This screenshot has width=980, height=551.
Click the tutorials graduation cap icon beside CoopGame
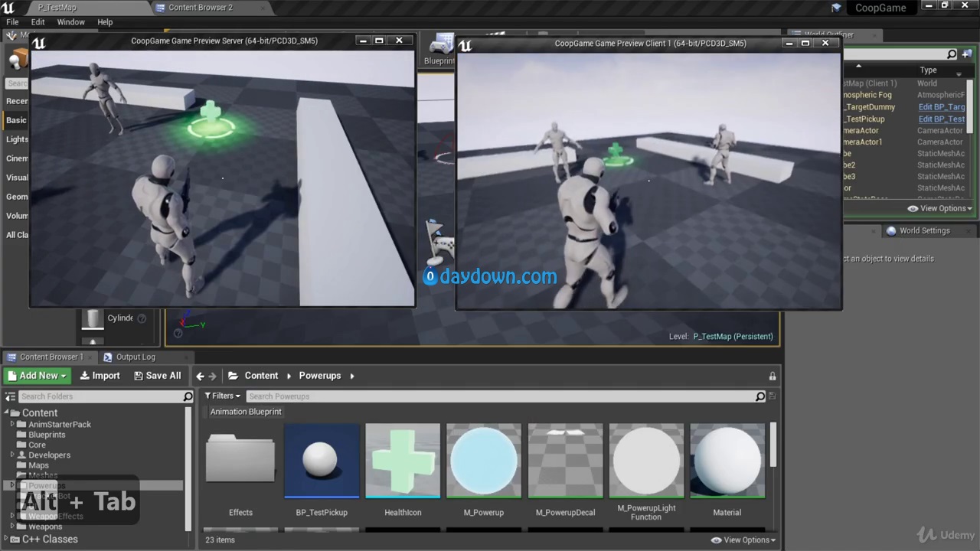coord(836,8)
